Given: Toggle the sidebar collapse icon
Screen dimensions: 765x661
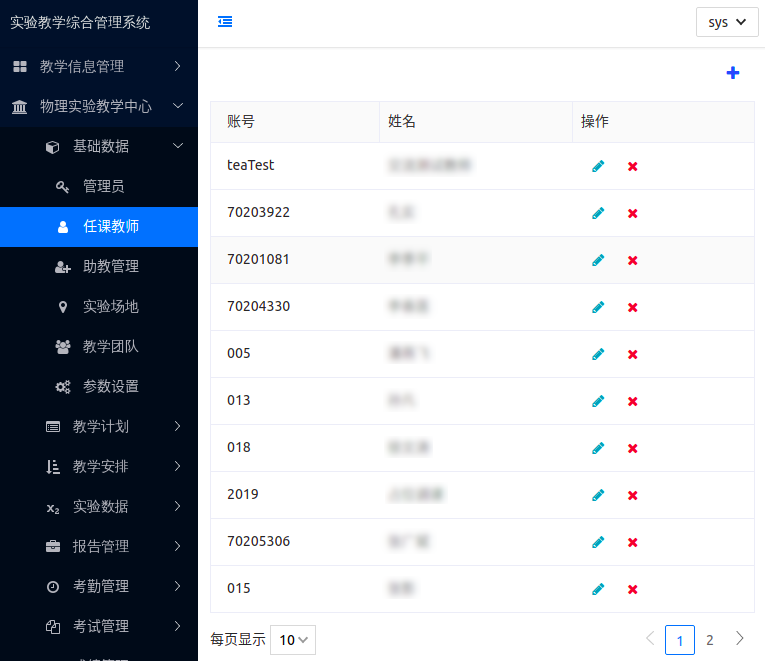Looking at the screenshot, I should tap(225, 22).
